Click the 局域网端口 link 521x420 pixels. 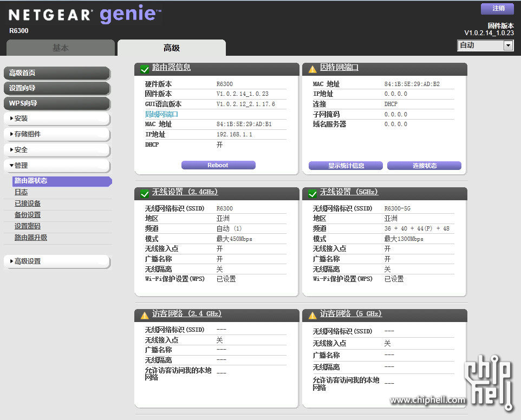pos(161,114)
